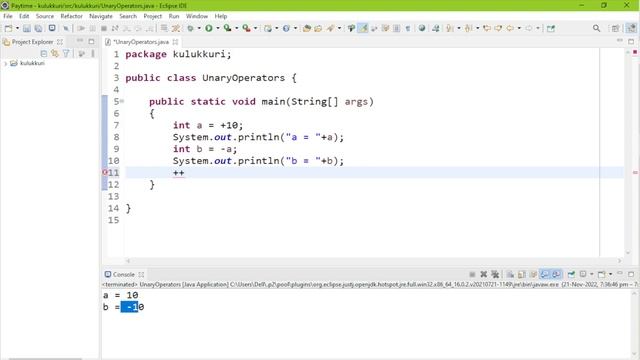Click the red overview ruler error marker

tap(635, 173)
